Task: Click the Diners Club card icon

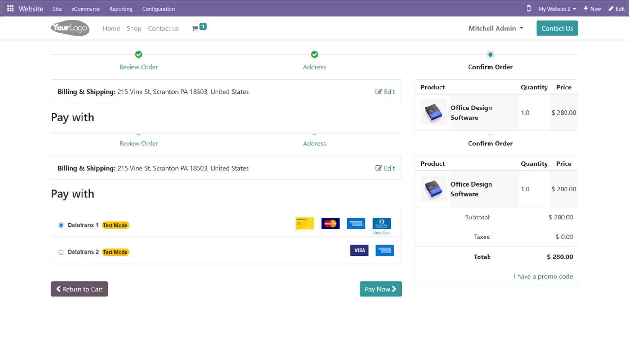Action: point(381,223)
